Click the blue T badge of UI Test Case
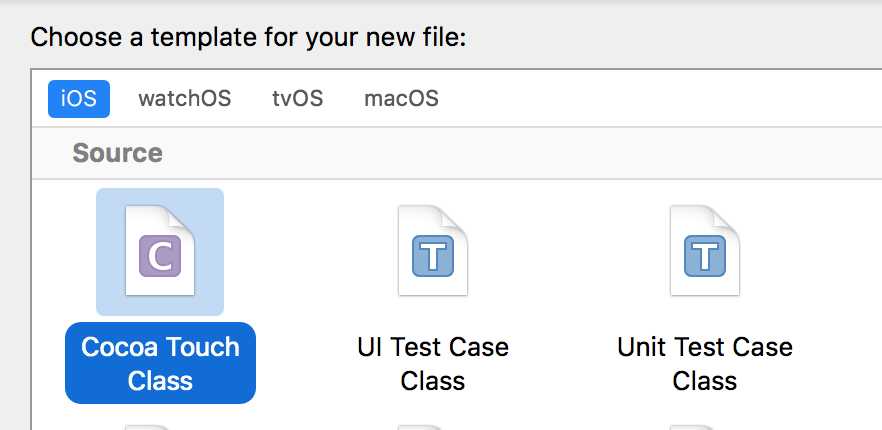 [433, 256]
